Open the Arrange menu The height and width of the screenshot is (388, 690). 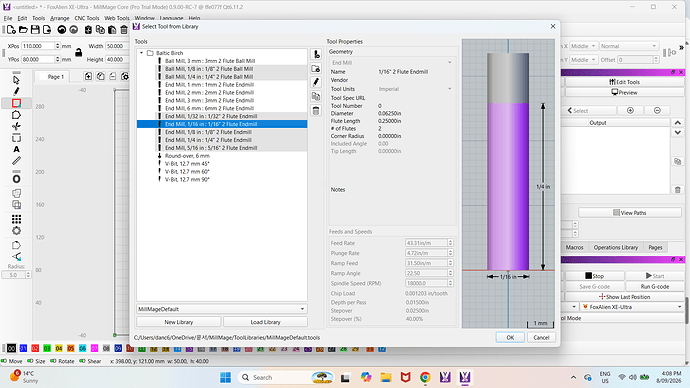(59, 18)
